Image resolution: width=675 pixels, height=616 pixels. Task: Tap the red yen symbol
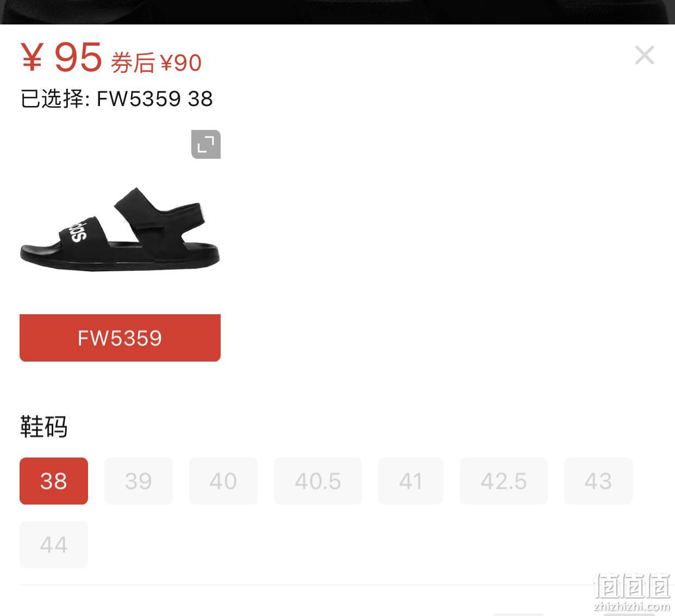[x=32, y=58]
